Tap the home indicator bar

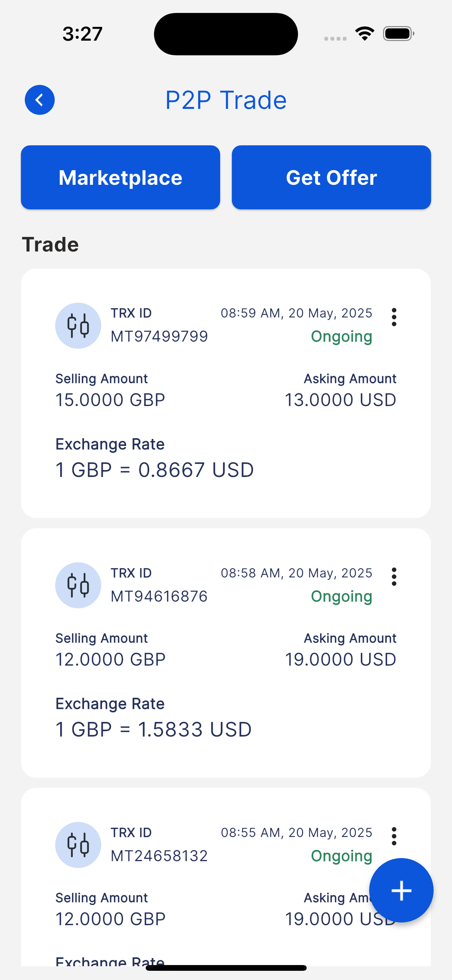[x=226, y=968]
